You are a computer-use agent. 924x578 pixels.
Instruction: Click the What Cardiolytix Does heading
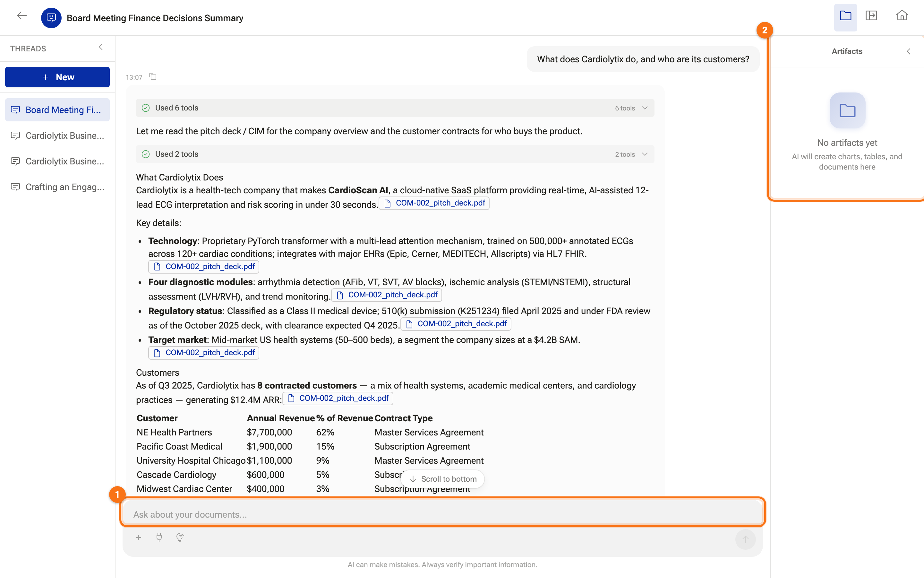pyautogui.click(x=179, y=177)
